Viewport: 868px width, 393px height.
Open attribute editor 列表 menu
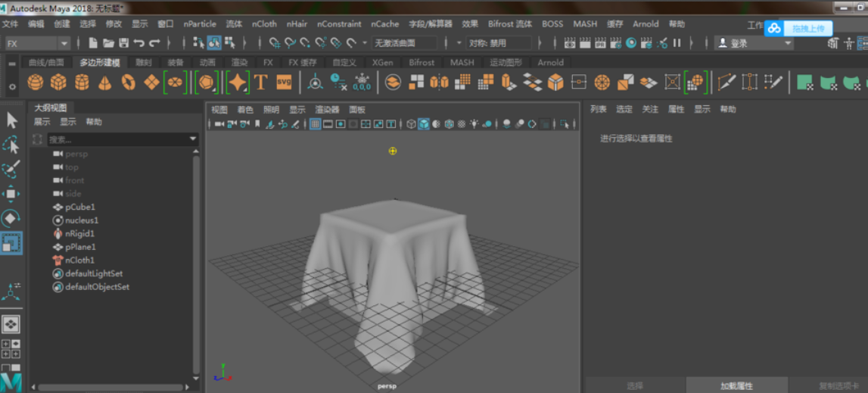pos(599,109)
